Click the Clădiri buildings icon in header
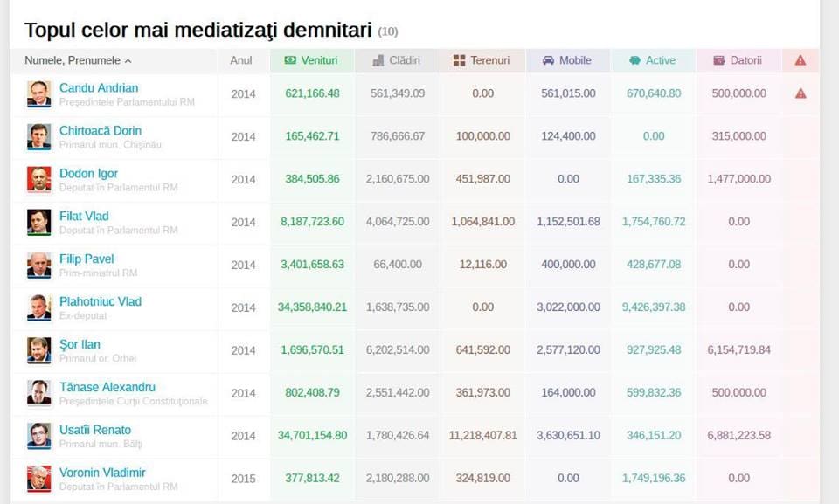This screenshot has width=839, height=504. tap(378, 60)
